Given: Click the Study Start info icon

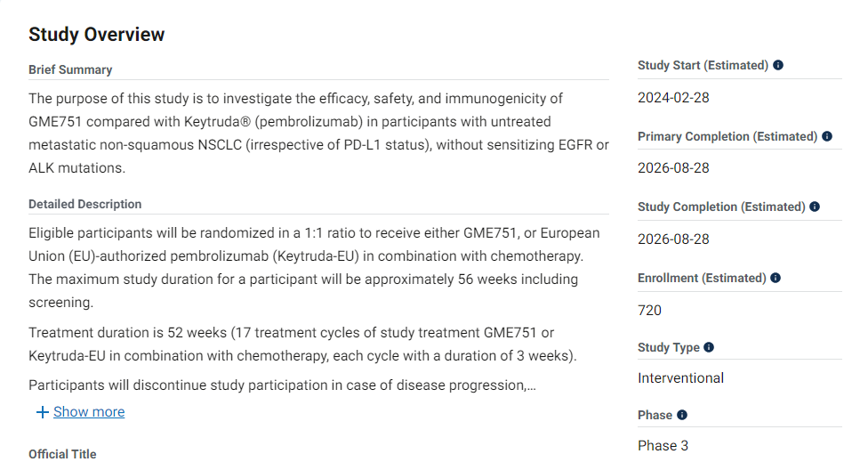Looking at the screenshot, I should 778,66.
